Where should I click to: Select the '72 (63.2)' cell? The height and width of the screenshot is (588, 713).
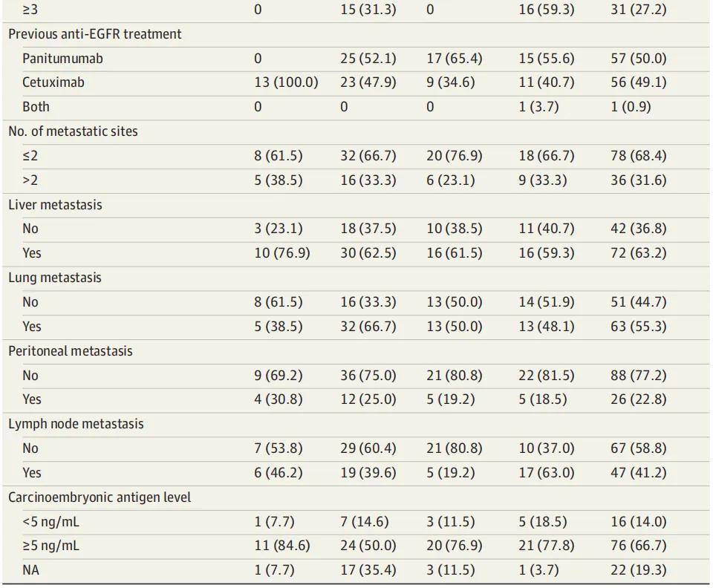coord(638,253)
